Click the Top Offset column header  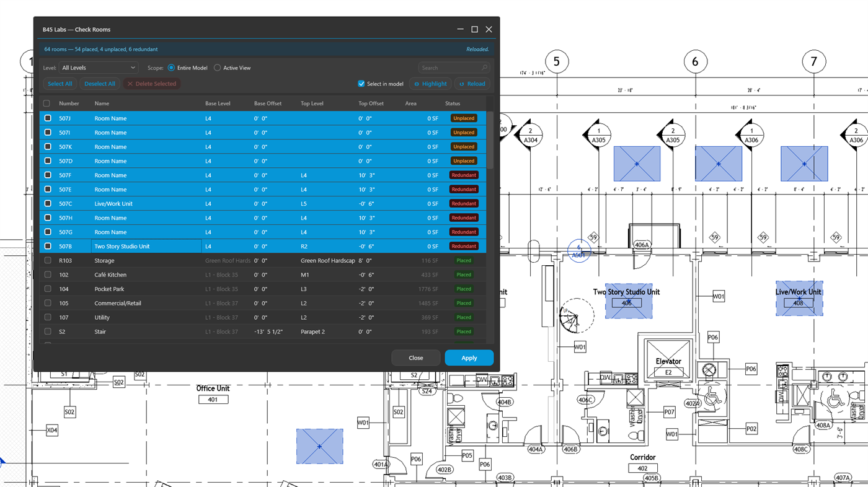371,103
